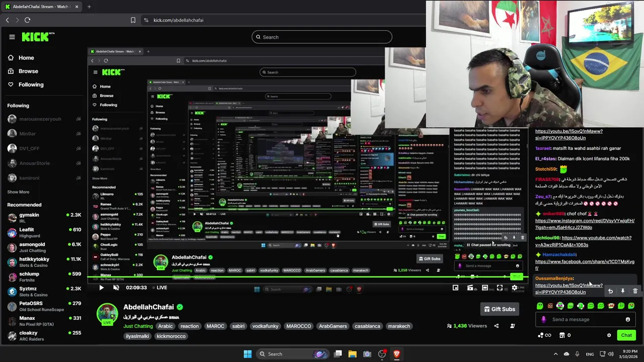Open YouTube link posted by elchtioui96
This screenshot has height=362, width=644.
coord(583,241)
